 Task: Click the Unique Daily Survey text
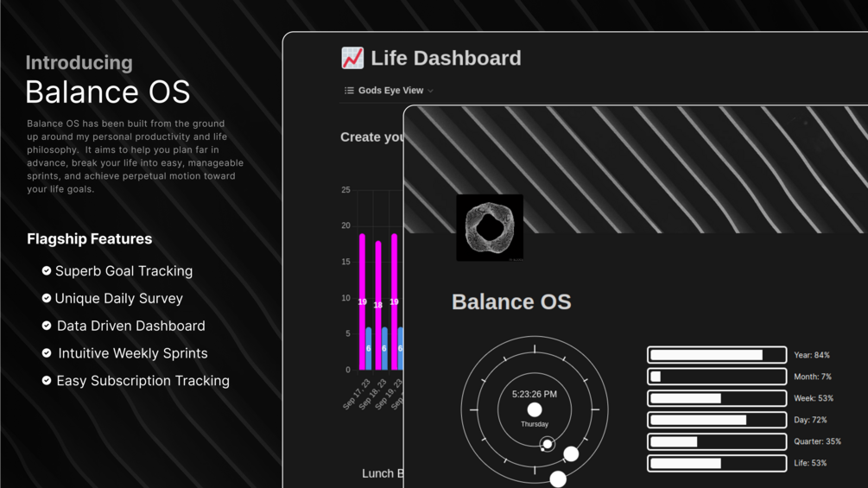pyautogui.click(x=119, y=298)
